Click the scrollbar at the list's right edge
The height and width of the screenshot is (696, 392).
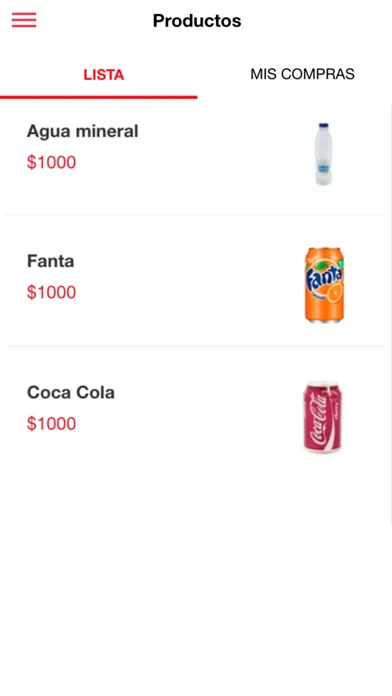391,314
